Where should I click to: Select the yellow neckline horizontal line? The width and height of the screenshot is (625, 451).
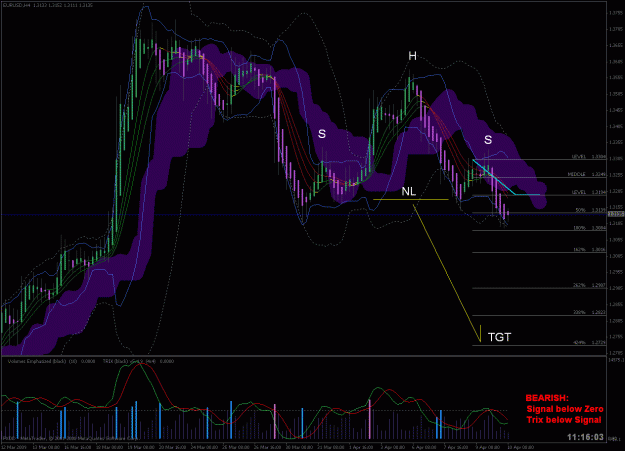[411, 199]
